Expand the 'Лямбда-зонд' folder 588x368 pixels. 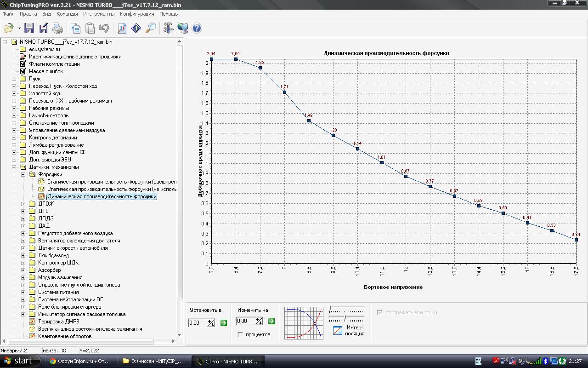click(x=23, y=255)
